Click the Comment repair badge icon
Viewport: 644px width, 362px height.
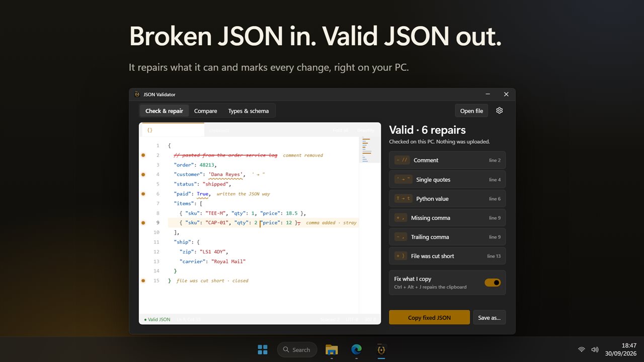pyautogui.click(x=402, y=160)
